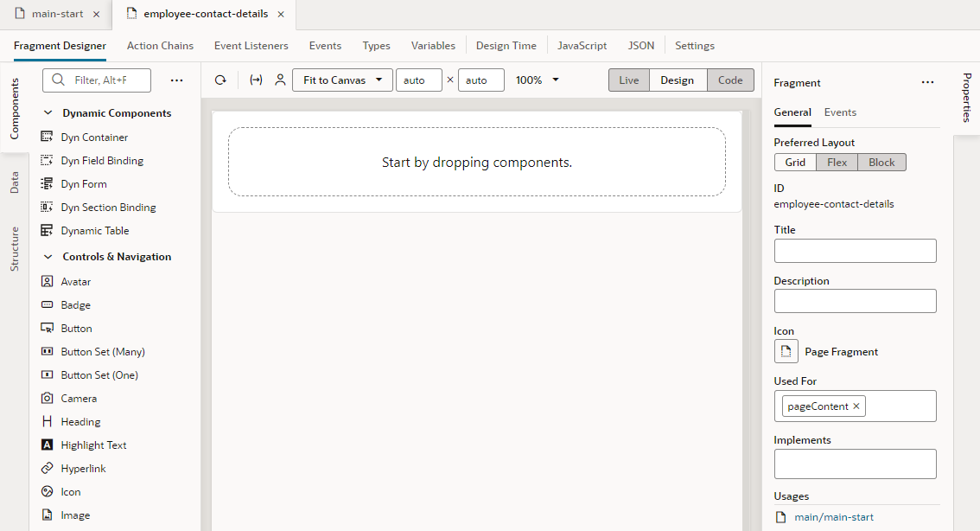Click the Button Set (Many) icon

(x=47, y=351)
